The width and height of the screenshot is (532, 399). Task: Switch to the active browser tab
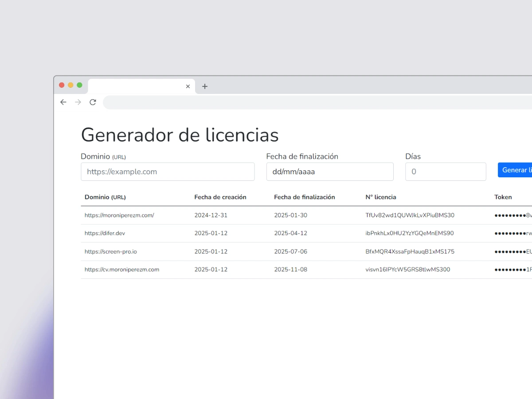tap(137, 86)
